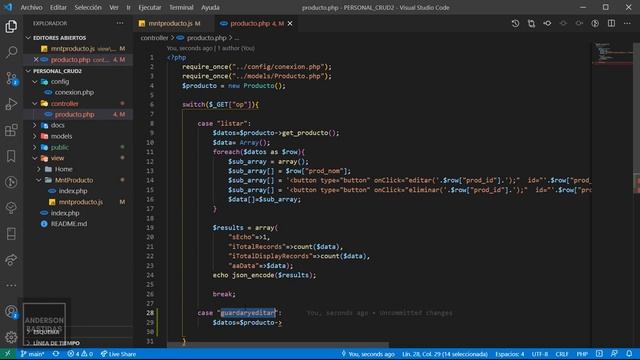Close the producto.php editor tab

click(x=290, y=24)
